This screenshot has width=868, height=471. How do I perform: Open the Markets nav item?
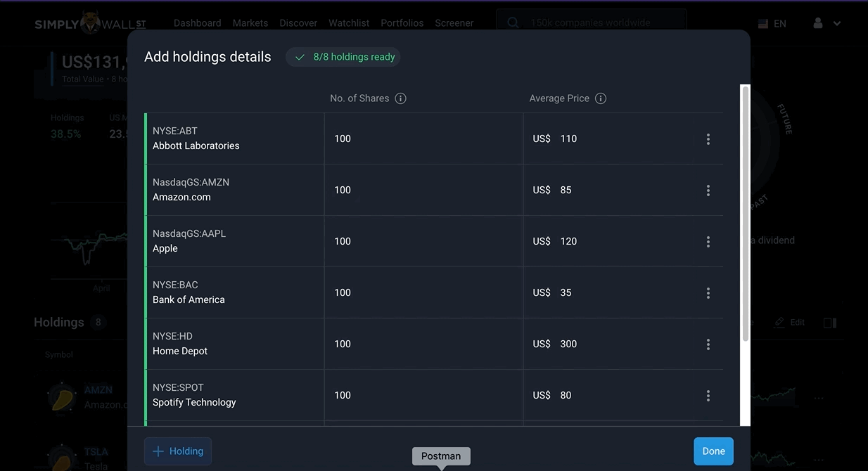(250, 23)
